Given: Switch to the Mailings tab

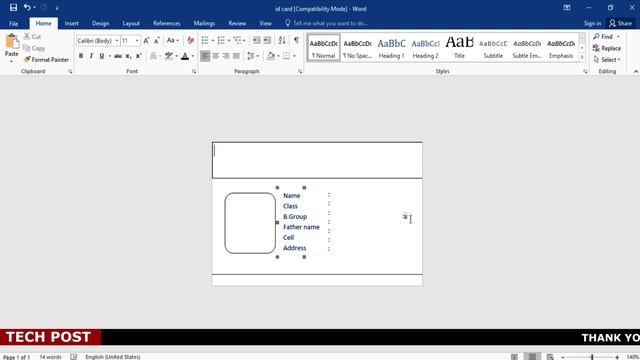Looking at the screenshot, I should point(204,23).
